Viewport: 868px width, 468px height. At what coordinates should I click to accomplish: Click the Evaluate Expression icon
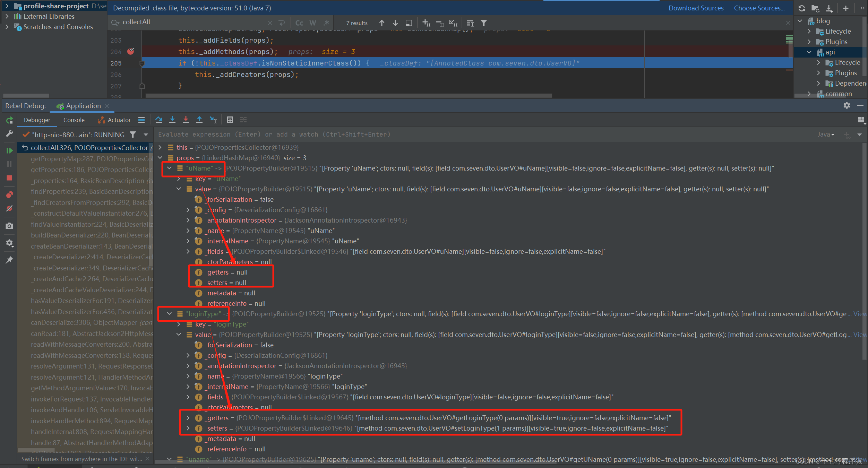pyautogui.click(x=230, y=119)
